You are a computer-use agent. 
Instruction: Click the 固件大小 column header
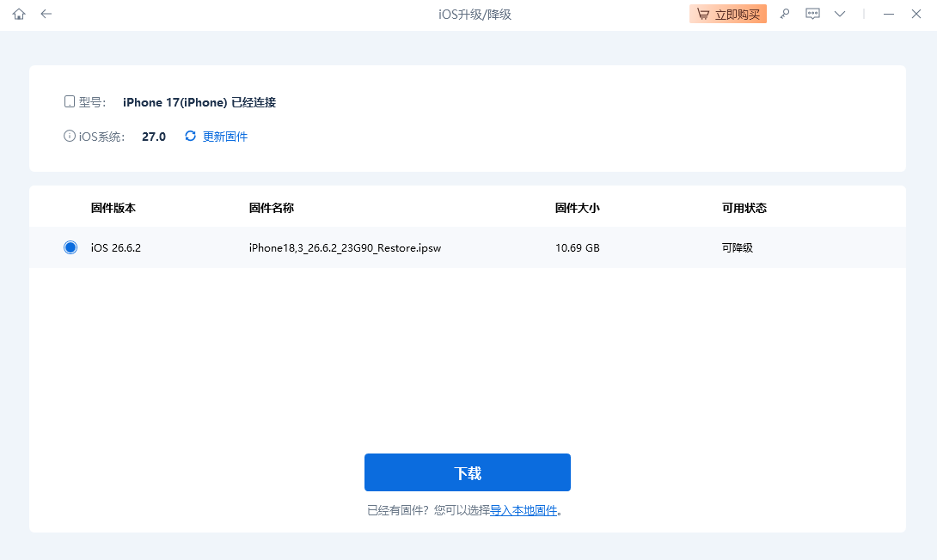(x=578, y=208)
